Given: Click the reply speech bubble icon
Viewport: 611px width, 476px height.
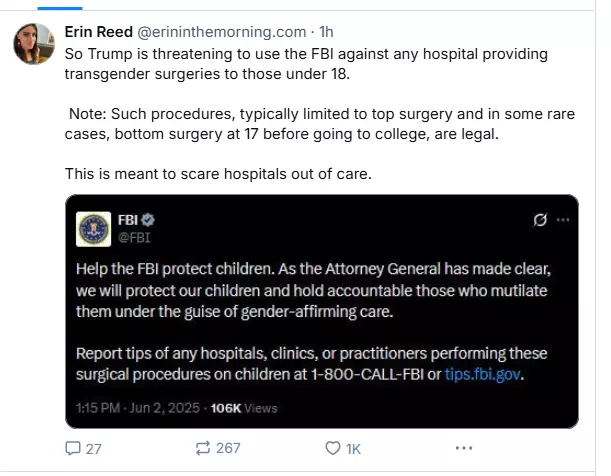Looking at the screenshot, I should tap(73, 449).
